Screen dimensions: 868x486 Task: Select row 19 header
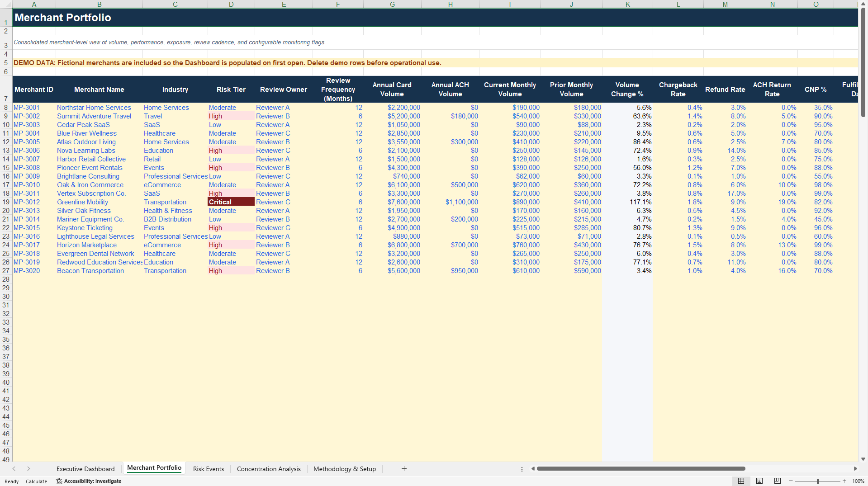[x=6, y=202]
